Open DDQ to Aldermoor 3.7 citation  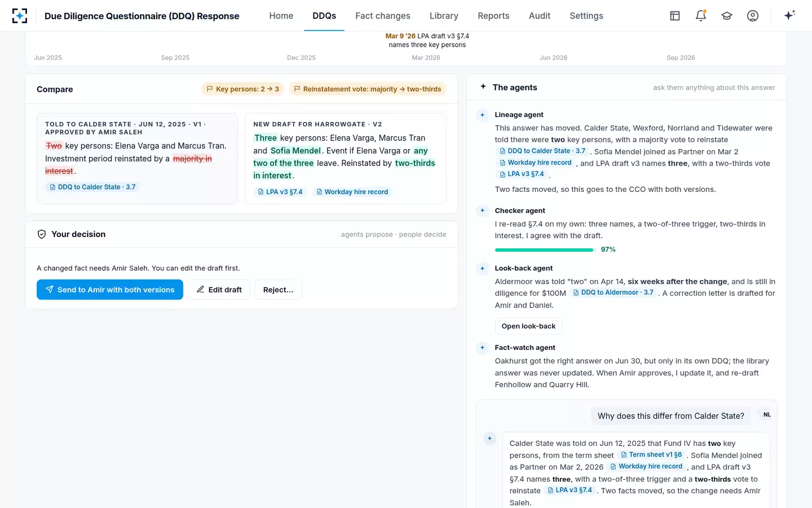click(613, 292)
